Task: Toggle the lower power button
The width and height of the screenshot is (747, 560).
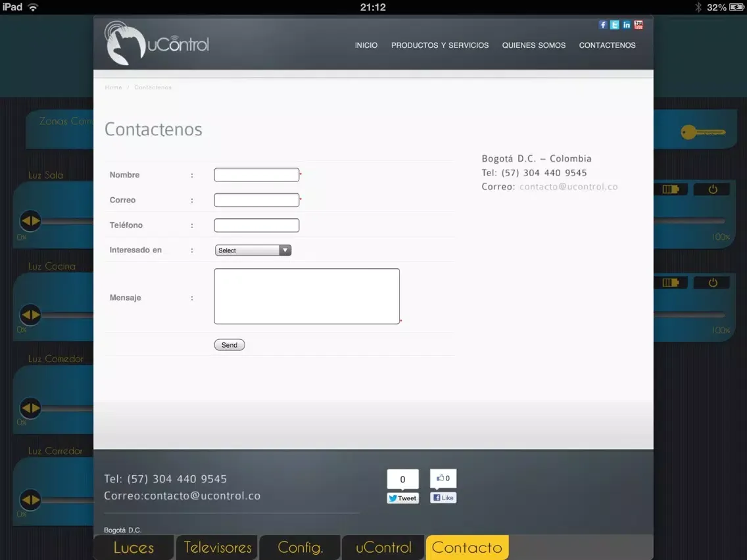Action: point(713,283)
